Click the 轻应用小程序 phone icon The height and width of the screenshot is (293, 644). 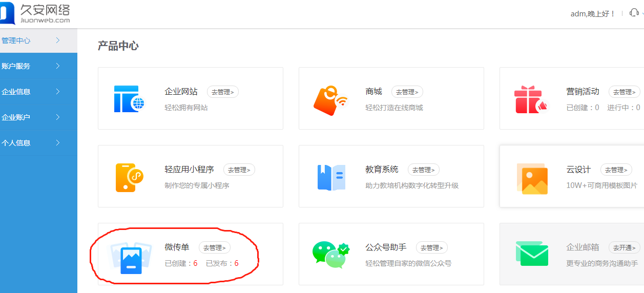coord(129,177)
